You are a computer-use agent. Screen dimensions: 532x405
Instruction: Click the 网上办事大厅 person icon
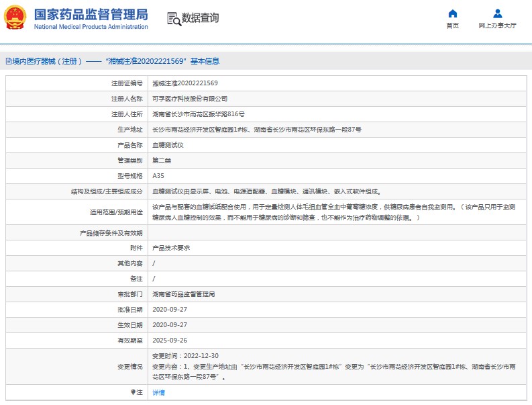pyautogui.click(x=497, y=13)
